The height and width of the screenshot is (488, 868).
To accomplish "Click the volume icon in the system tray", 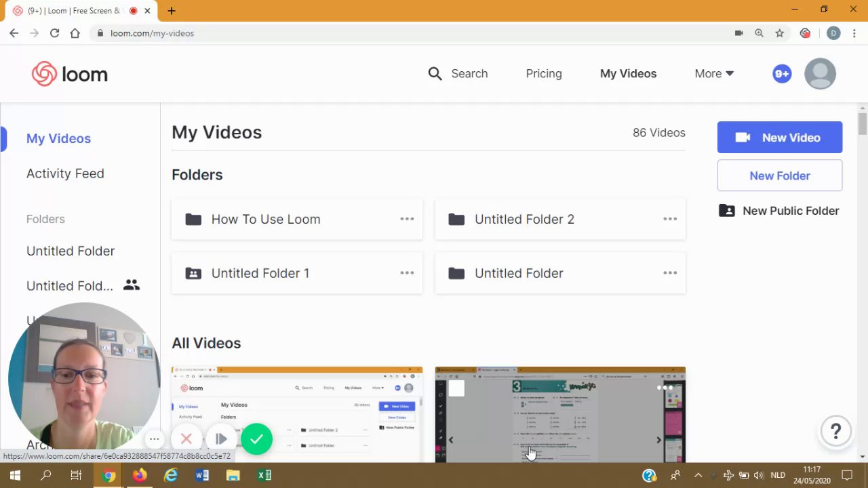I will click(758, 475).
